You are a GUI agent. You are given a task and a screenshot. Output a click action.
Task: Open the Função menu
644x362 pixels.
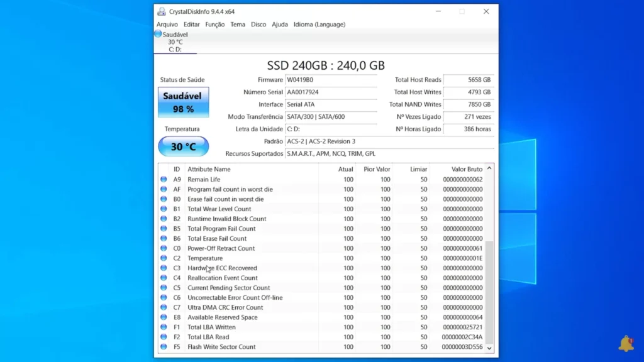tap(215, 25)
